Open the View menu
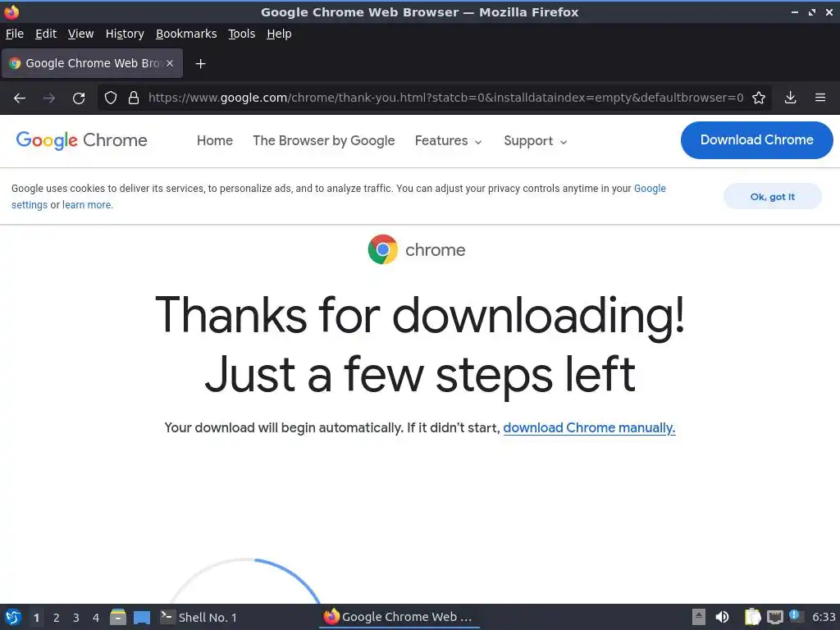Viewport: 840px width, 630px height. (80, 34)
